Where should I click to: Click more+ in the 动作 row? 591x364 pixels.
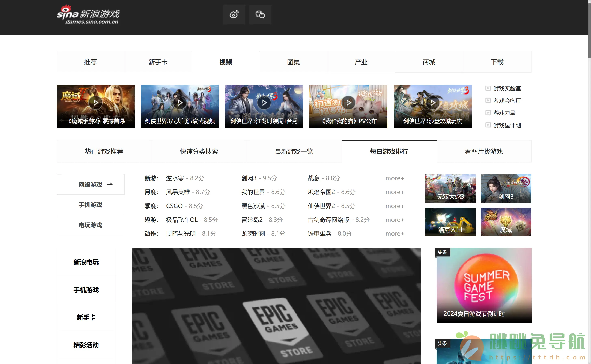point(395,234)
